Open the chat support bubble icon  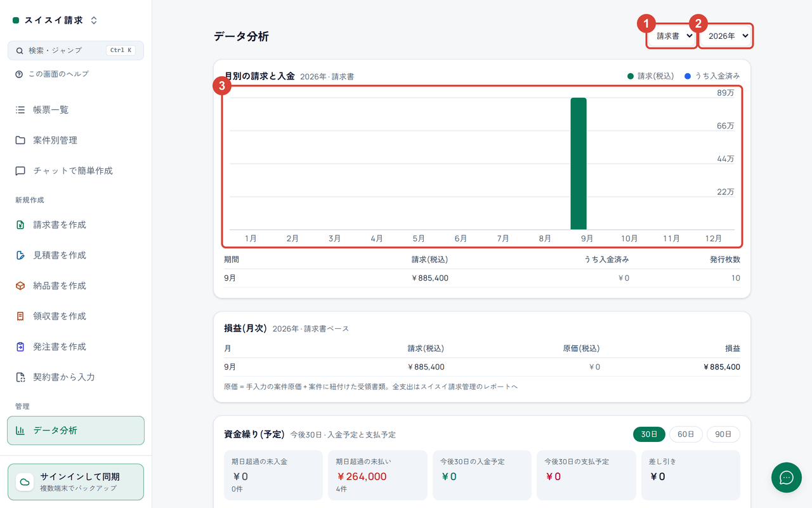[x=787, y=478]
